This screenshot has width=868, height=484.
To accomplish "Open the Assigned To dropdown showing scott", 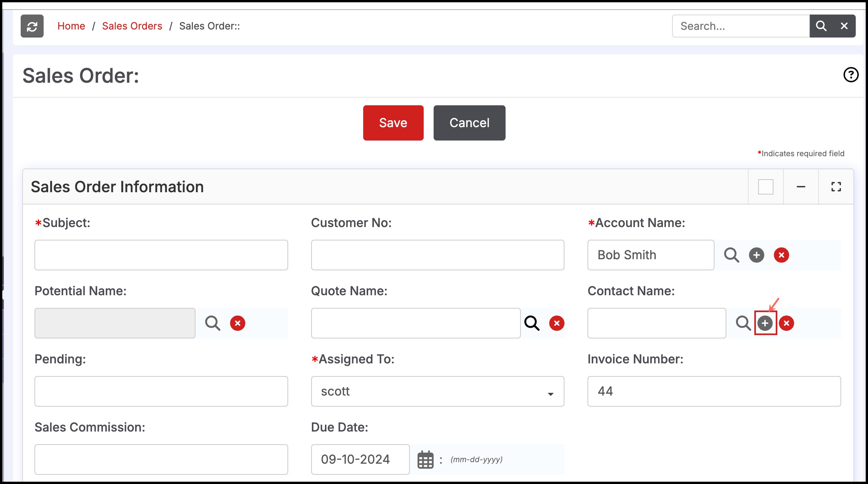I will (437, 391).
